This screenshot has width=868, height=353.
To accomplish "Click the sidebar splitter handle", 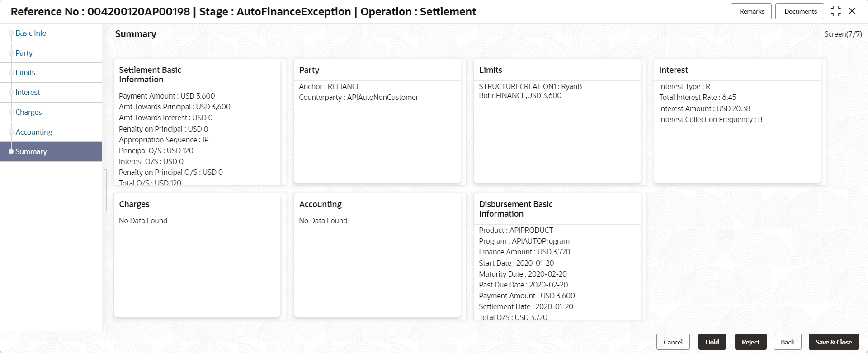I will [x=105, y=190].
